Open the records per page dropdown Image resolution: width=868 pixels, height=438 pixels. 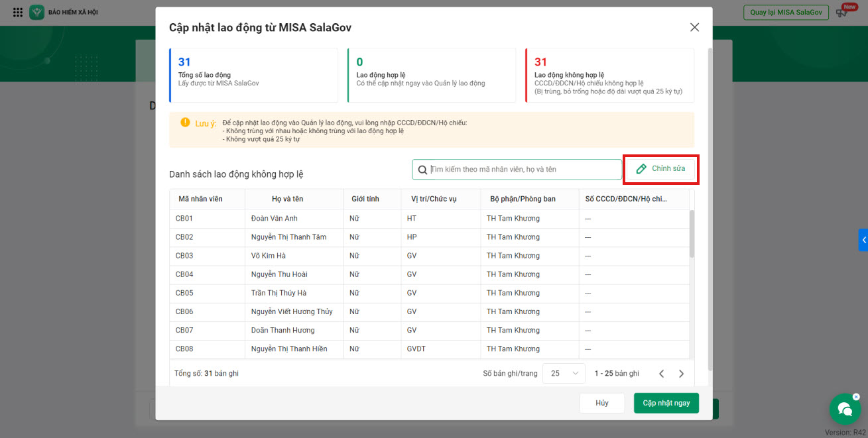pos(563,374)
